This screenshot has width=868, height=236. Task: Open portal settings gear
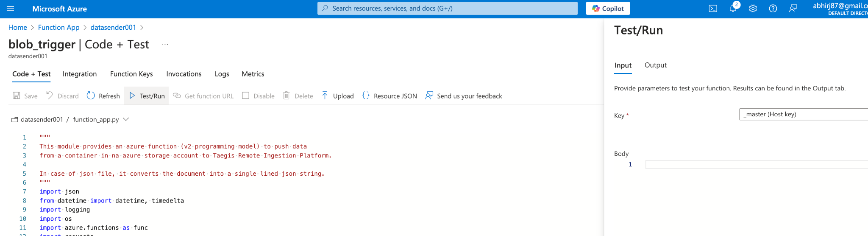753,8
